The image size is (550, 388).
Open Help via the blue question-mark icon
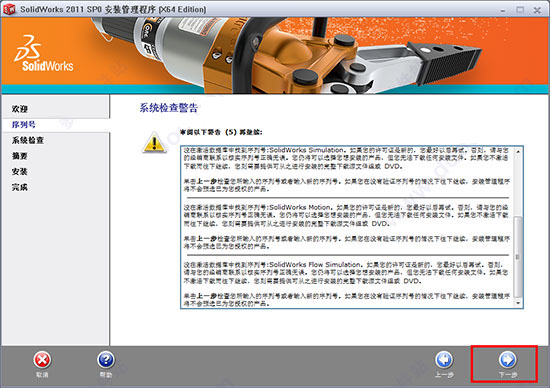tap(106, 360)
